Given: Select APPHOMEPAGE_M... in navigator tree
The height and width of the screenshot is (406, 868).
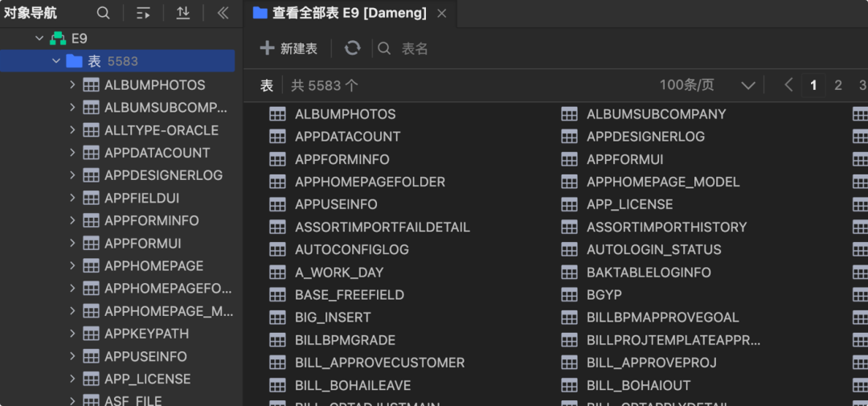Looking at the screenshot, I should tap(169, 311).
